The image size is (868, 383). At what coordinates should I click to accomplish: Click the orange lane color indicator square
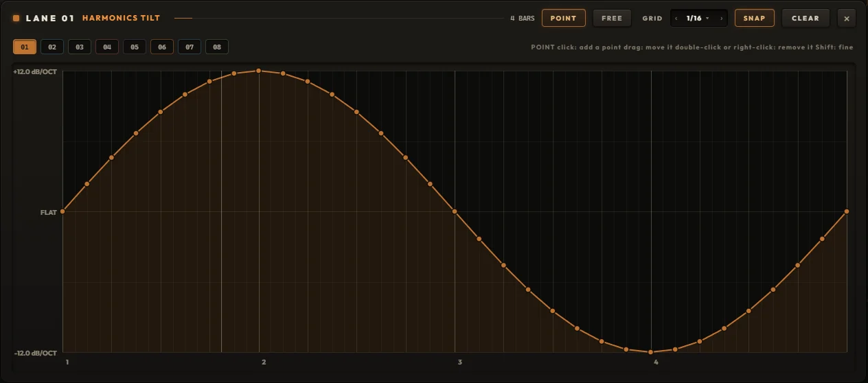(16, 19)
